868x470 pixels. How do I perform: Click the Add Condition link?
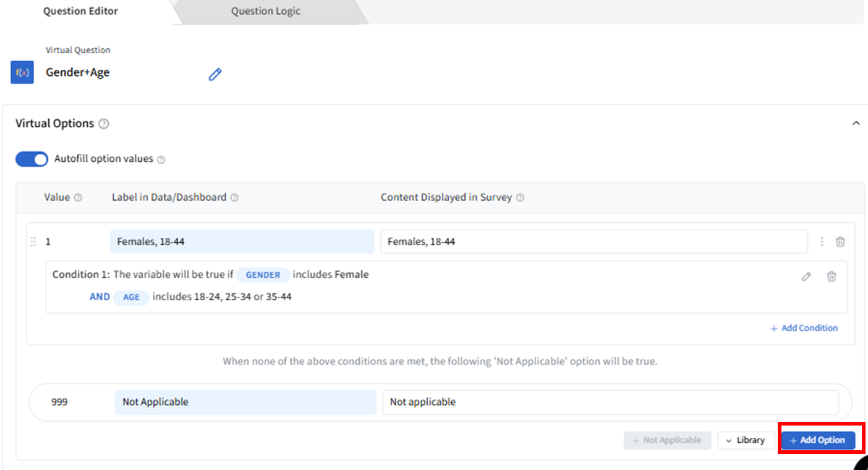click(x=804, y=328)
